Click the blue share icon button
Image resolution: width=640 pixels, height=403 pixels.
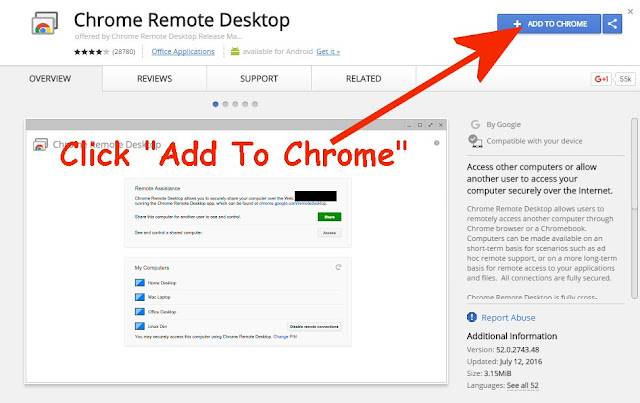pyautogui.click(x=612, y=24)
